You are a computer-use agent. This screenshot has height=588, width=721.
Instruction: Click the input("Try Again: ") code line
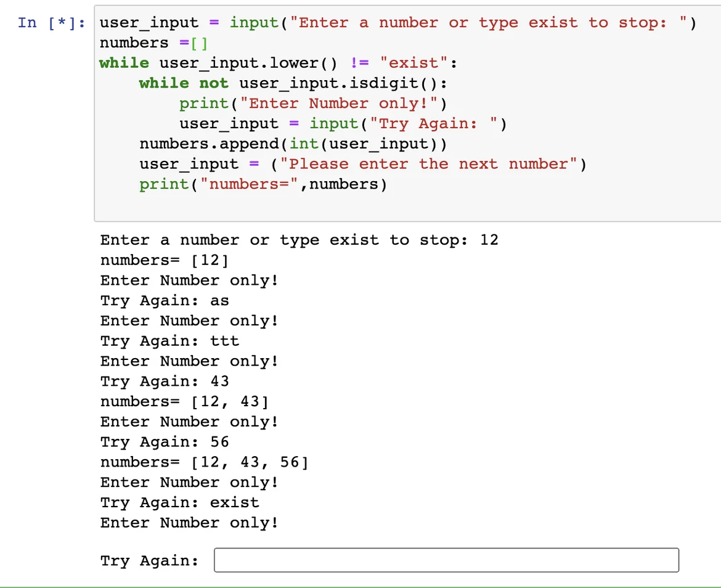[343, 124]
